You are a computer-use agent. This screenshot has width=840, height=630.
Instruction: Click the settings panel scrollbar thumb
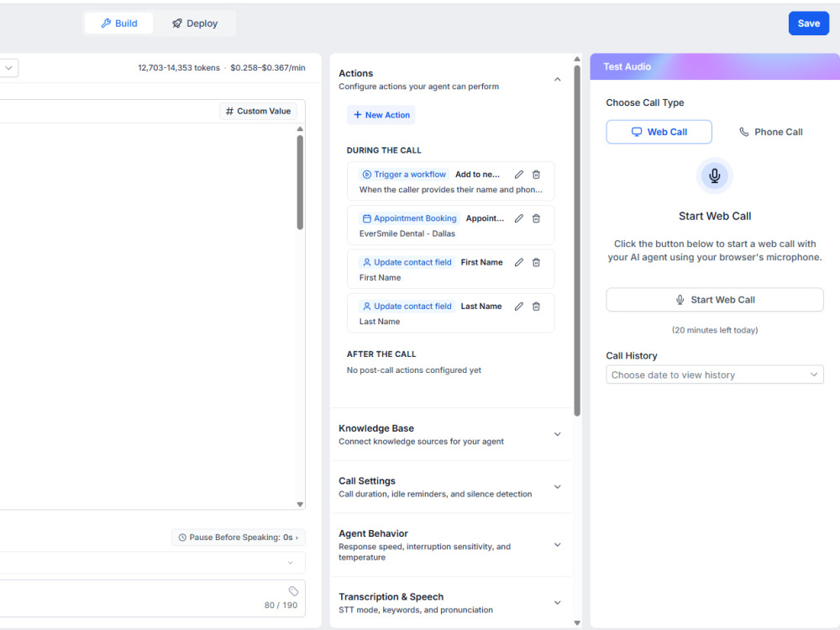click(x=577, y=241)
